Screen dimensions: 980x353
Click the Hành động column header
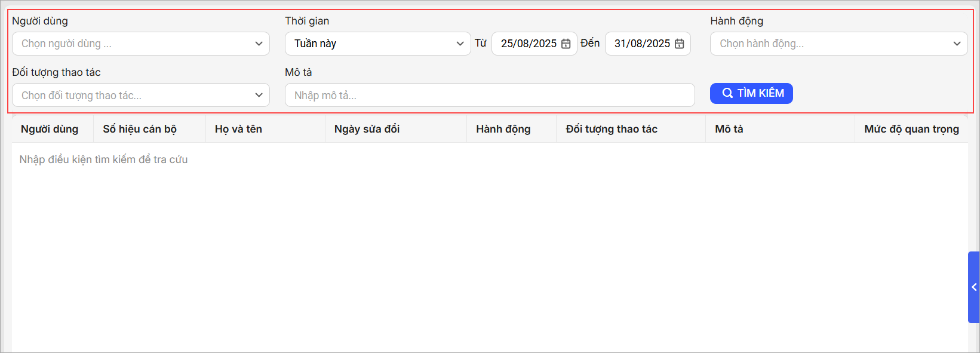pyautogui.click(x=503, y=129)
